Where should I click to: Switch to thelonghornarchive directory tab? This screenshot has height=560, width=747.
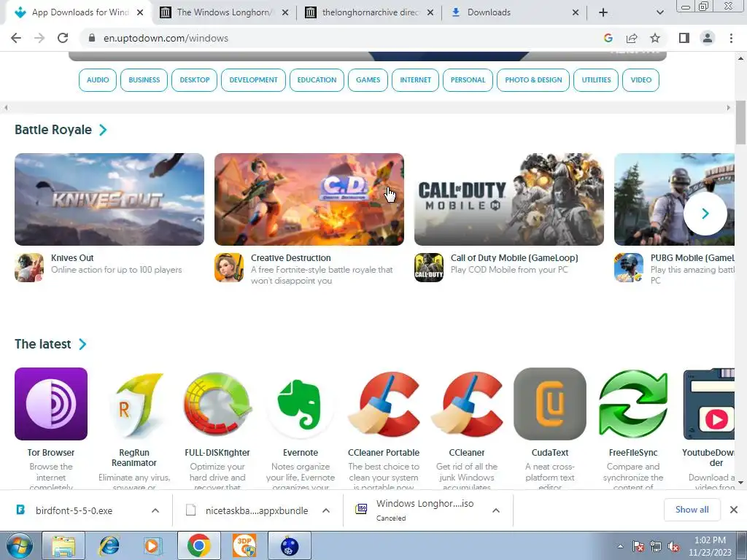[369, 12]
